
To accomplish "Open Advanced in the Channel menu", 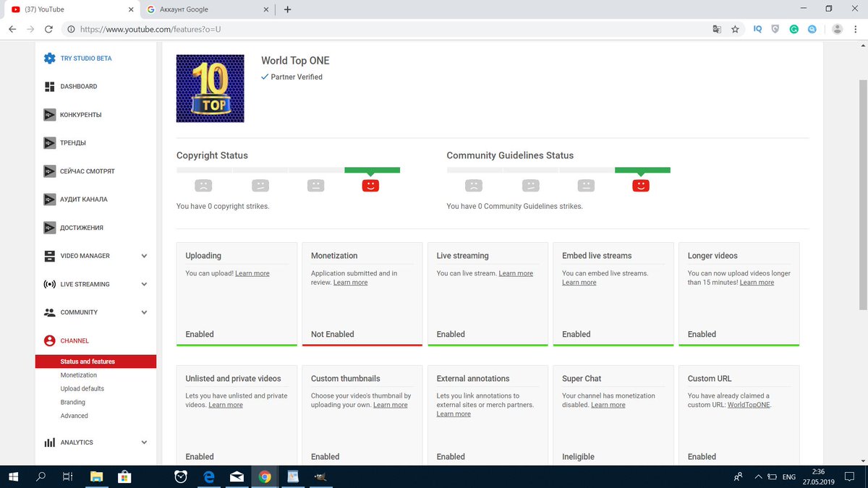I will (75, 416).
